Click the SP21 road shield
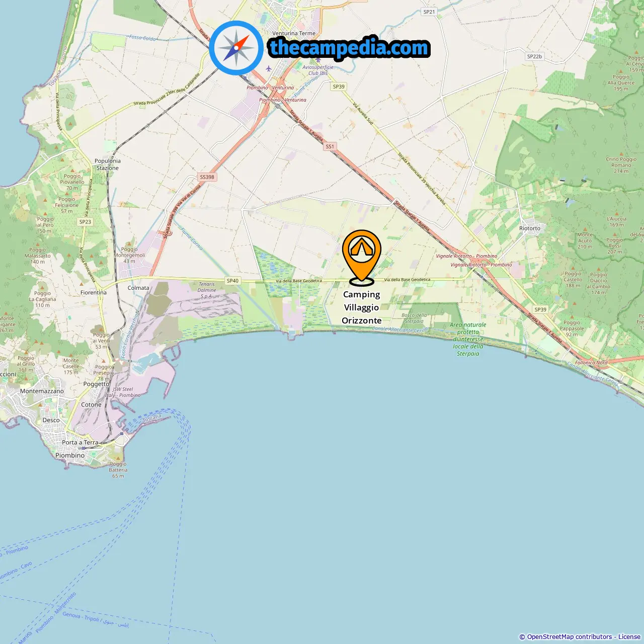 click(429, 12)
